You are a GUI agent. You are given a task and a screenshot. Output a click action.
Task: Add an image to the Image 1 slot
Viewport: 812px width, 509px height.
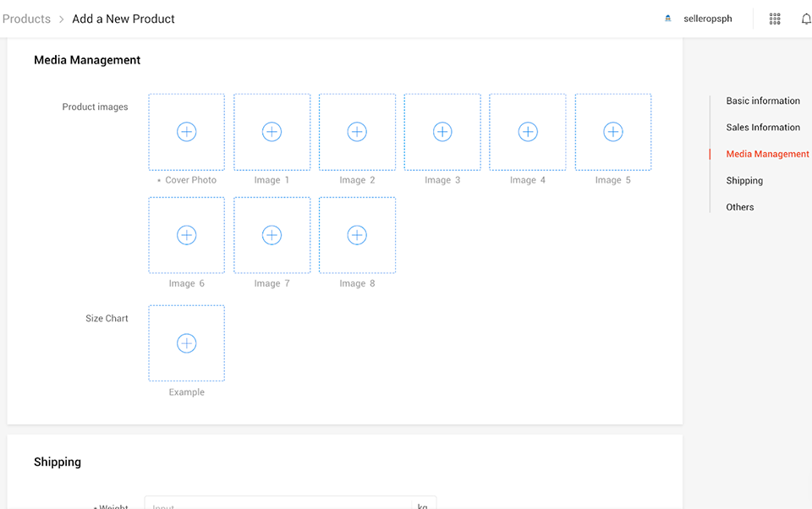point(272,132)
